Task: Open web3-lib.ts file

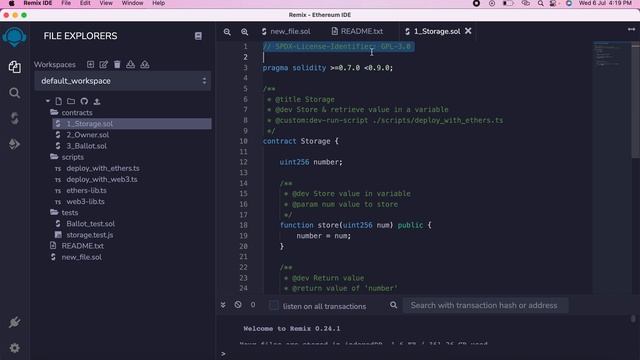Action: pyautogui.click(x=85, y=201)
